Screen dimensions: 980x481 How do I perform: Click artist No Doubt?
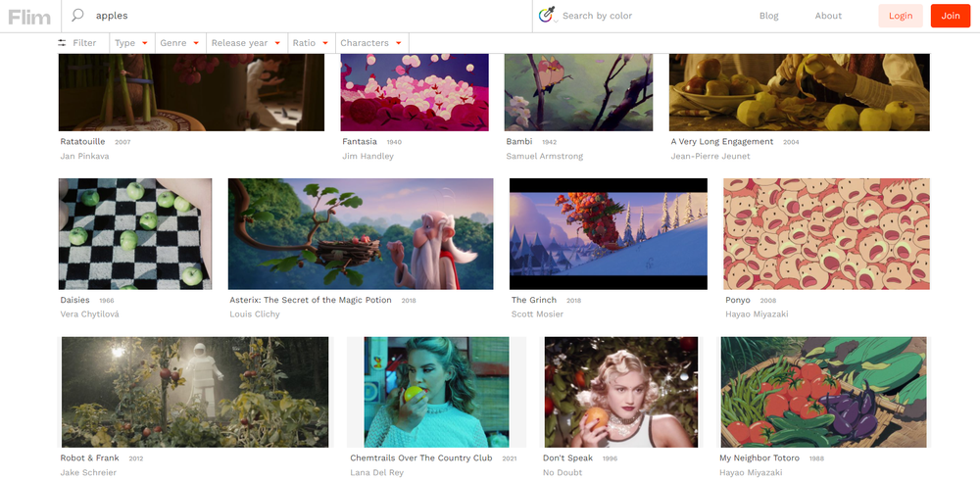point(562,473)
